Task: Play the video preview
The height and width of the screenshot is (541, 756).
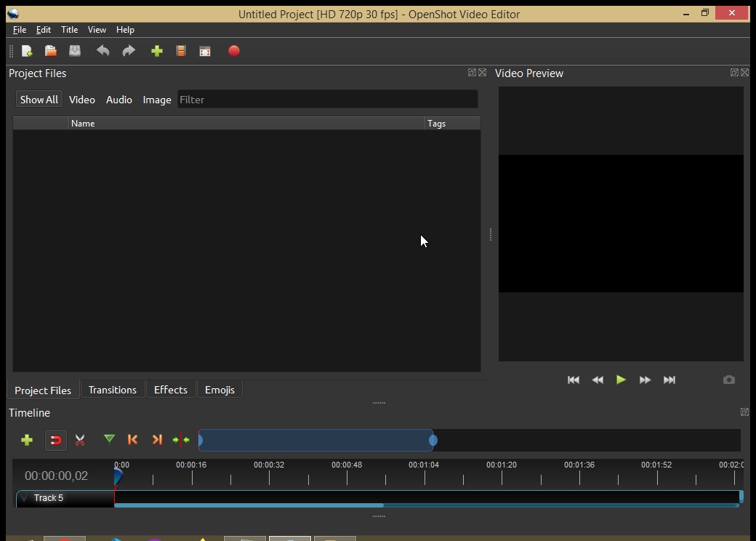Action: [x=621, y=380]
